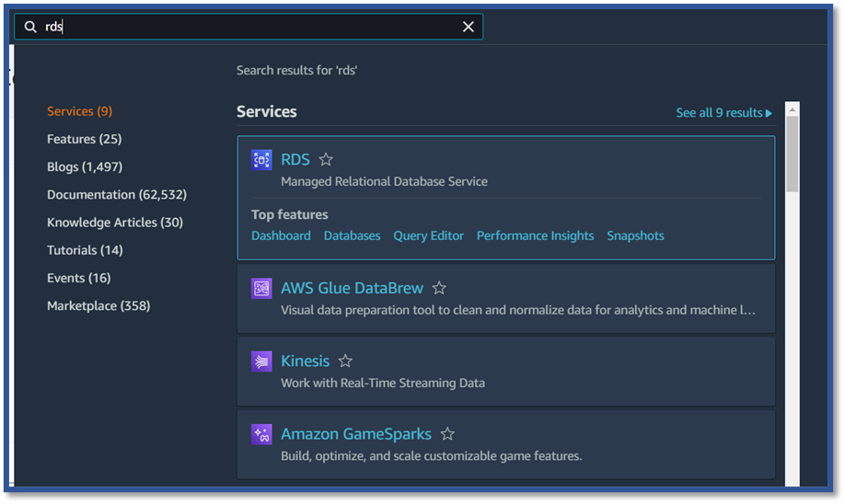Select the Services (9) category

tap(80, 111)
